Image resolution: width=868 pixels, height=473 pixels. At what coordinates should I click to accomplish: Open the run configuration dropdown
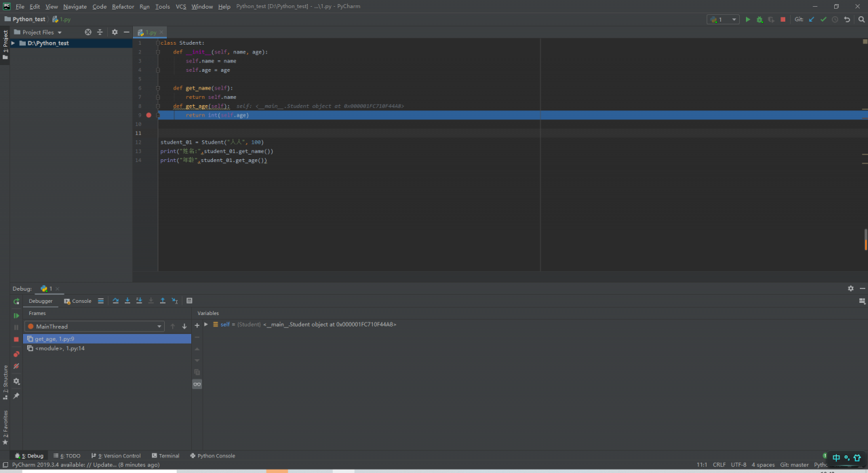[x=723, y=20]
